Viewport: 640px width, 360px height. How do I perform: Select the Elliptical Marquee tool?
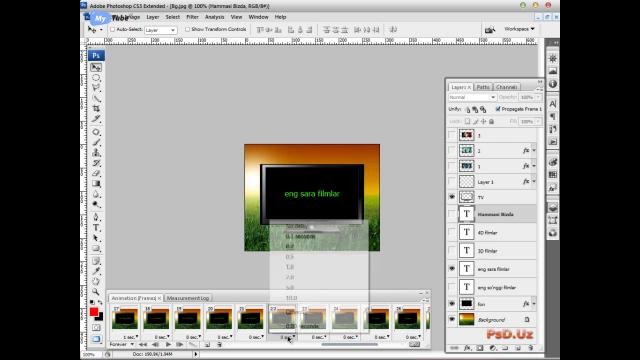pos(96,78)
